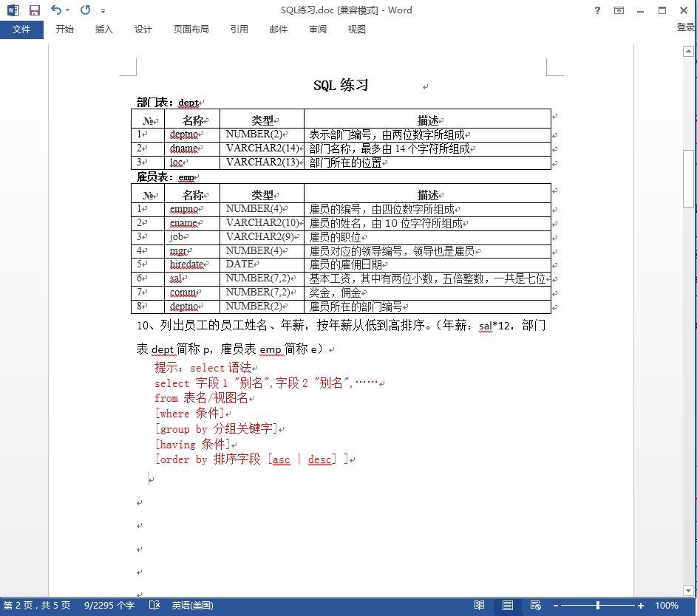Switch to the 审阅 ribbon tab
The image size is (697, 616).
(x=318, y=30)
